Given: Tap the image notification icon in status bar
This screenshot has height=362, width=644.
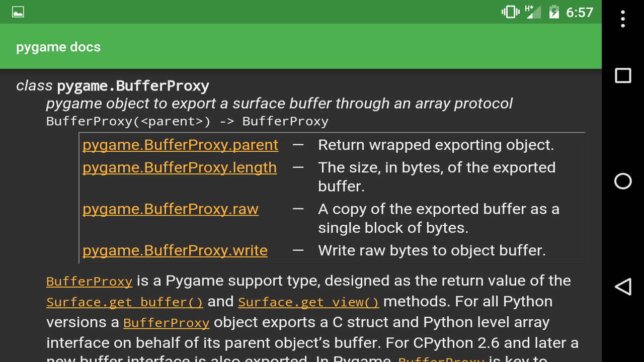Looking at the screenshot, I should click(18, 12).
